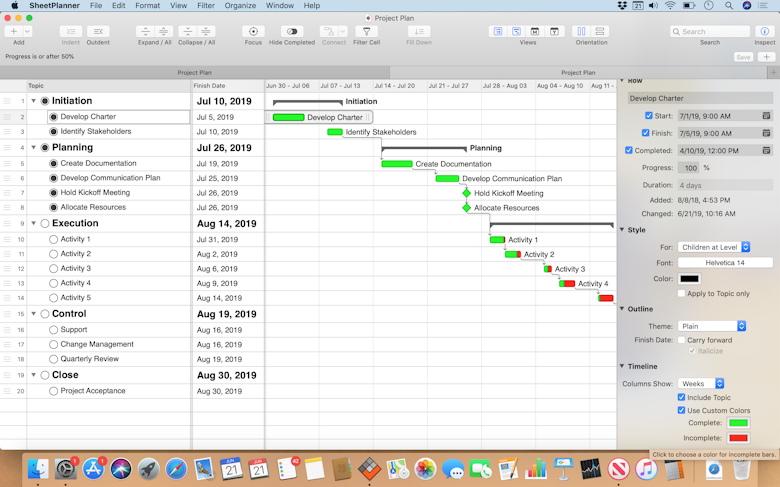780x487 pixels.
Task: Click the black style Color swatch
Action: point(689,279)
